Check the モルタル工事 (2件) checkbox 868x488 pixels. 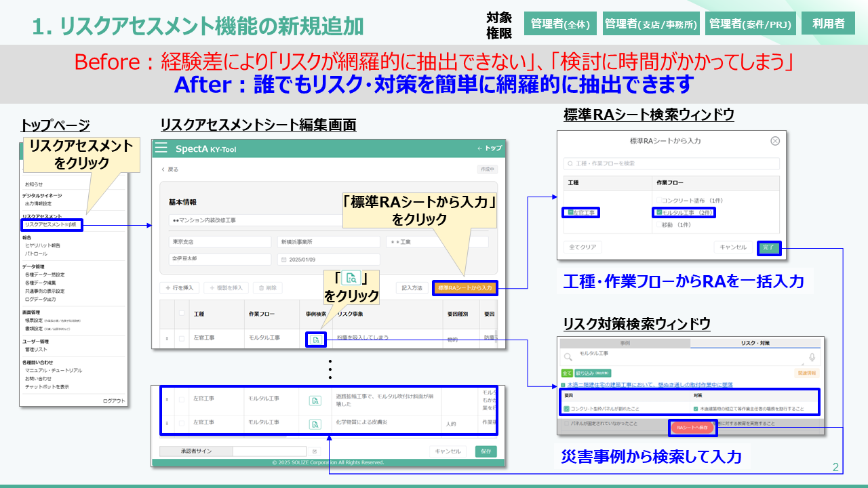[x=659, y=213]
